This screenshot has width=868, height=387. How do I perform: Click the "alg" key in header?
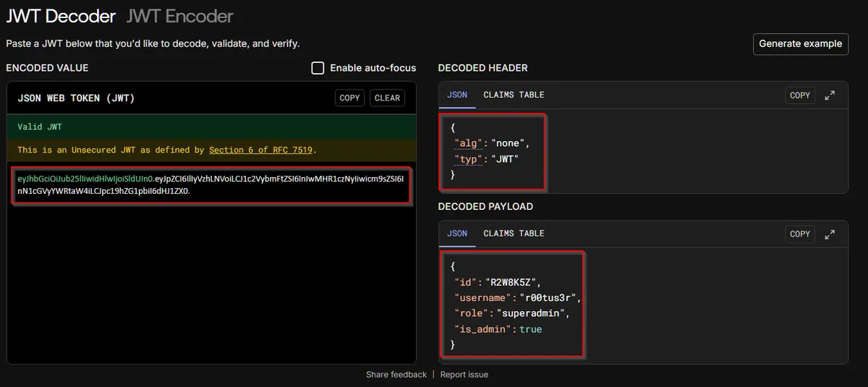(467, 143)
